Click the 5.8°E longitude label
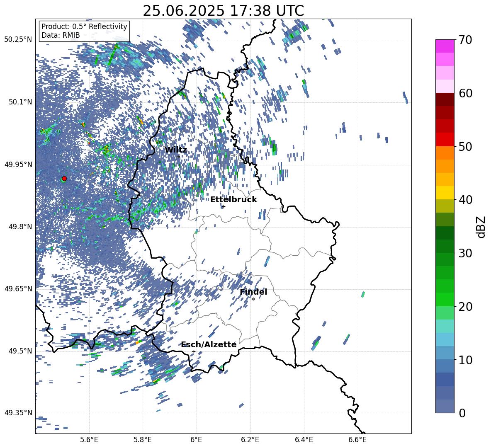Image resolution: width=491 pixels, height=448 pixels. pos(143,440)
